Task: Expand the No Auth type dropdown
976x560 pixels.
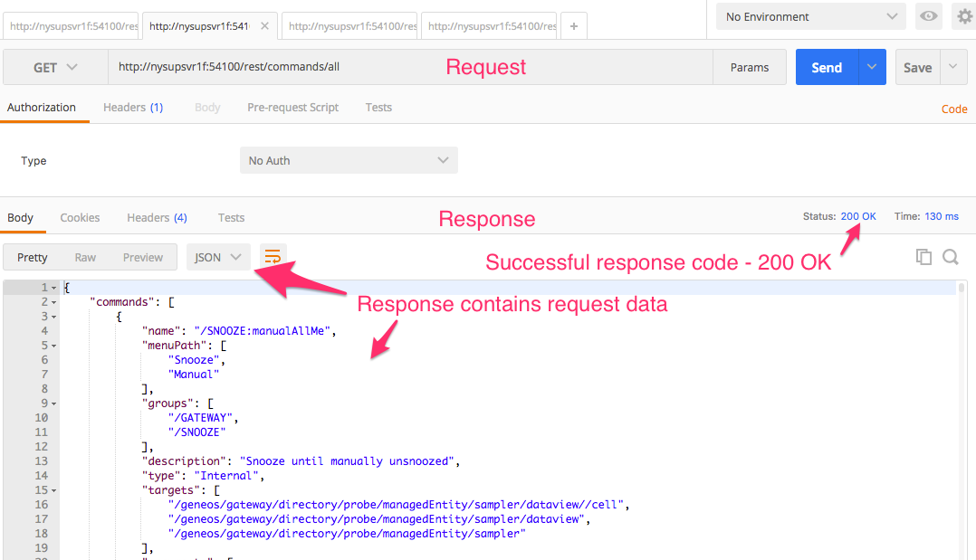Action: pyautogui.click(x=349, y=160)
